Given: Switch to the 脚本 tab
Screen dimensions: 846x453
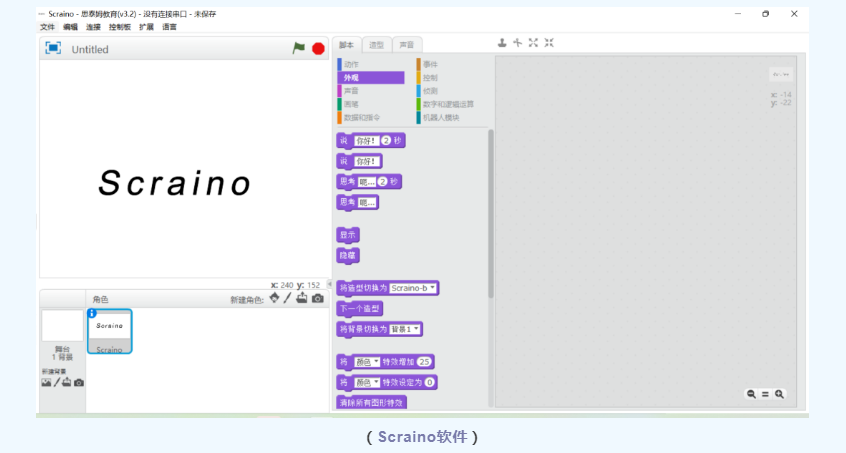Looking at the screenshot, I should click(346, 45).
